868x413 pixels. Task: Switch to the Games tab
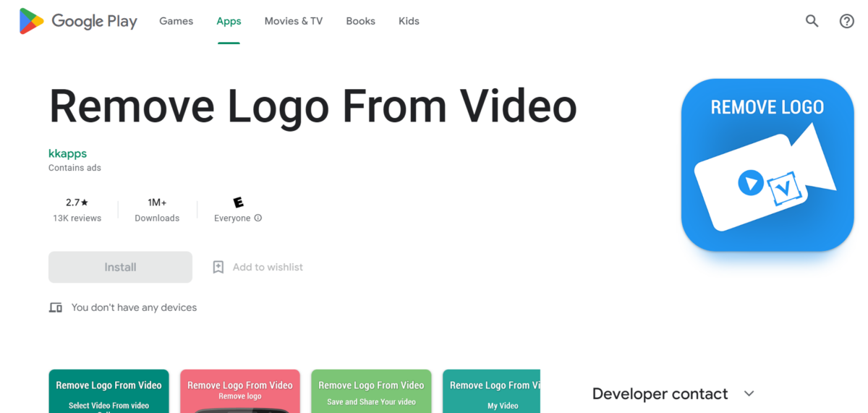(x=176, y=21)
